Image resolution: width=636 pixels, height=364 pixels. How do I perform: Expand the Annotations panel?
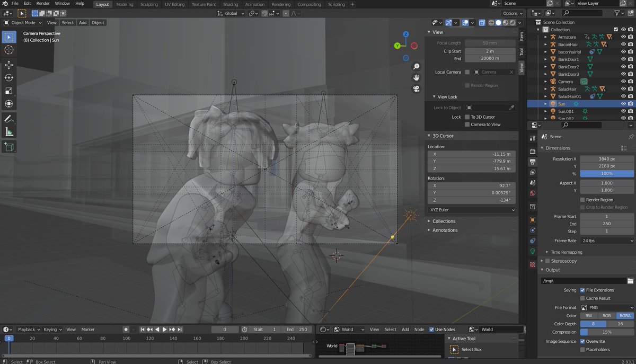[445, 230]
